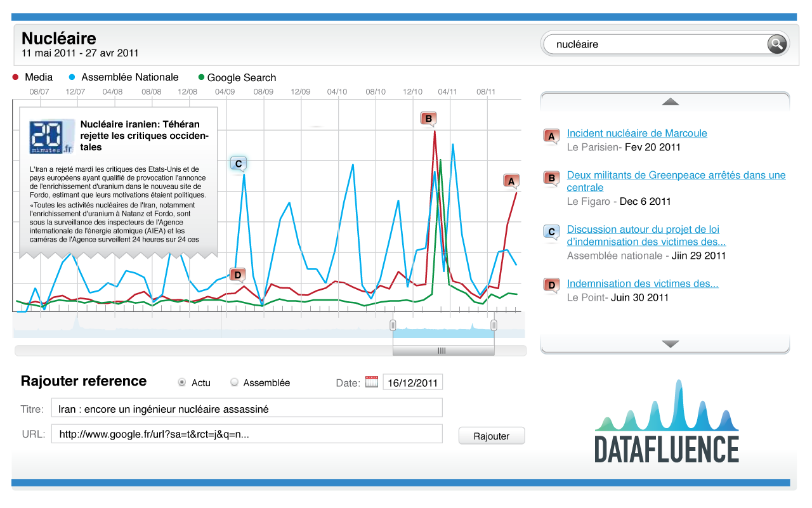Select the Actu radio button

(182, 382)
